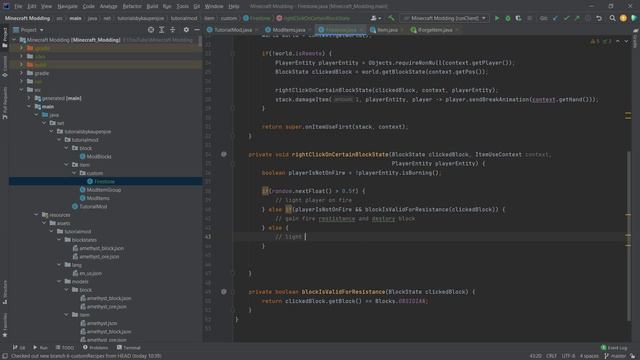Viewport: 640px width, 360px height.
Task: Open the Terminal tool window
Action: click(129, 347)
